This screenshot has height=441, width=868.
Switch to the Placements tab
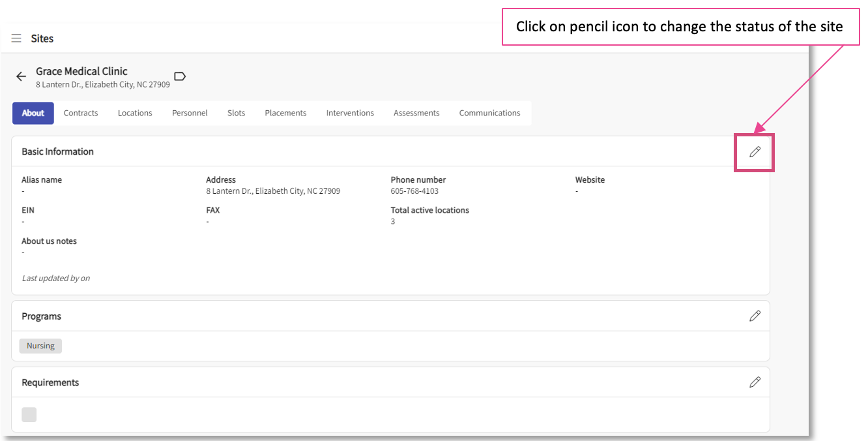click(285, 113)
